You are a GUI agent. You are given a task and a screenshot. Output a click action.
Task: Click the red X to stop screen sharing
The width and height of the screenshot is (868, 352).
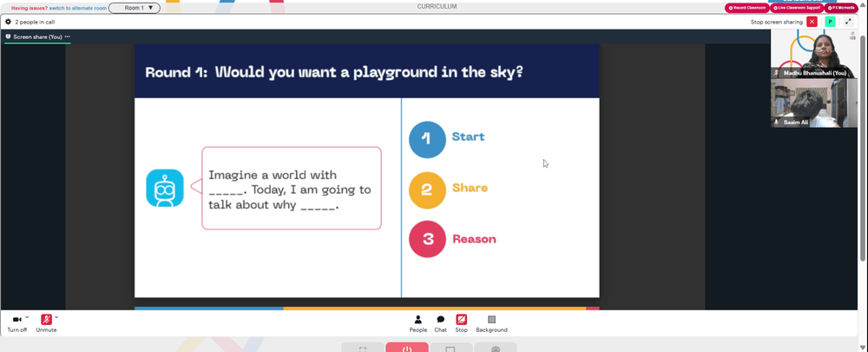pos(812,22)
